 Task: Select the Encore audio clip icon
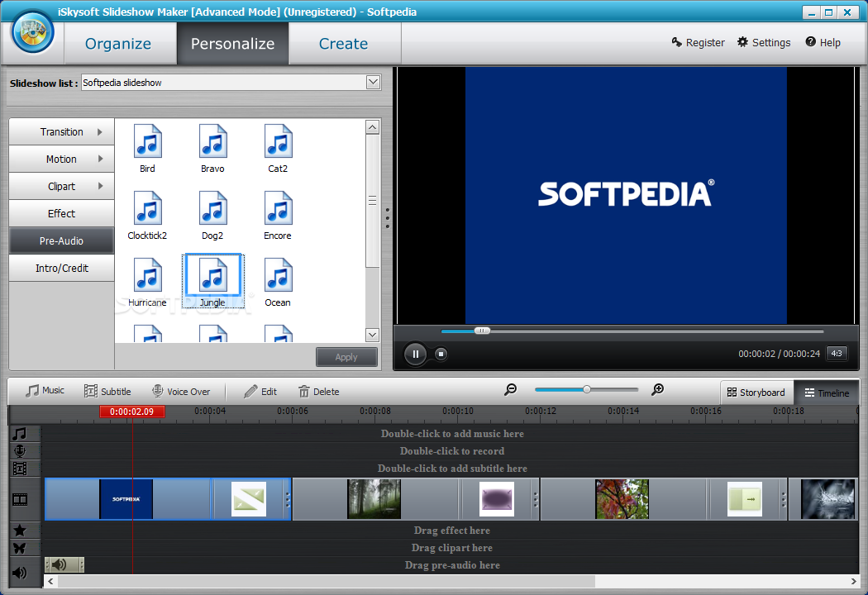click(x=278, y=208)
